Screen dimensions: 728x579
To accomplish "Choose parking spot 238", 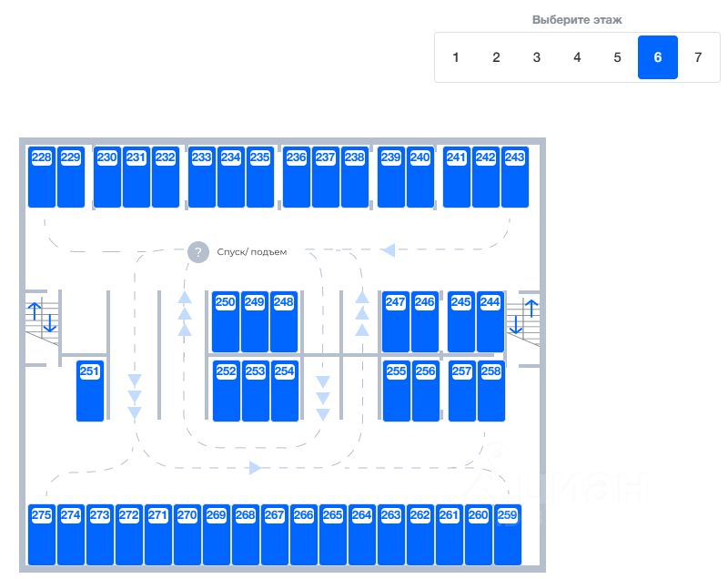I will click(355, 177).
